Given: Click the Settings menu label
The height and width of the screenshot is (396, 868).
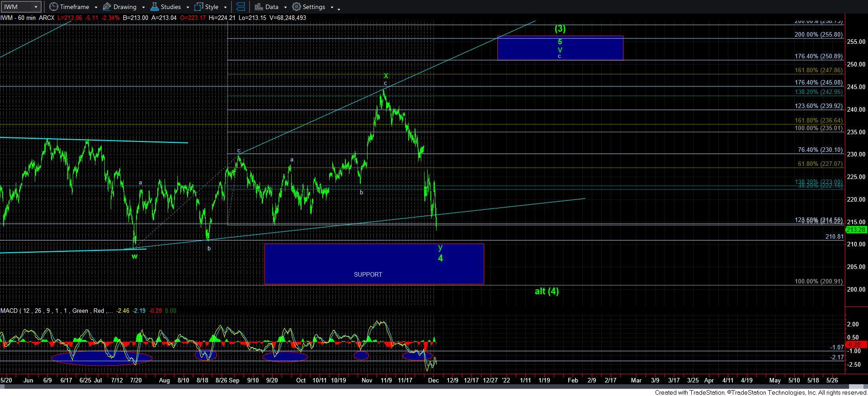Looking at the screenshot, I should 314,7.
